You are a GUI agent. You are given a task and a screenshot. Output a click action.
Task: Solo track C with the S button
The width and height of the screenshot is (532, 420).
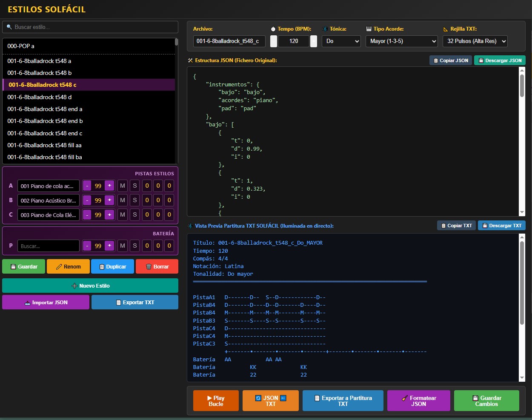(135, 215)
